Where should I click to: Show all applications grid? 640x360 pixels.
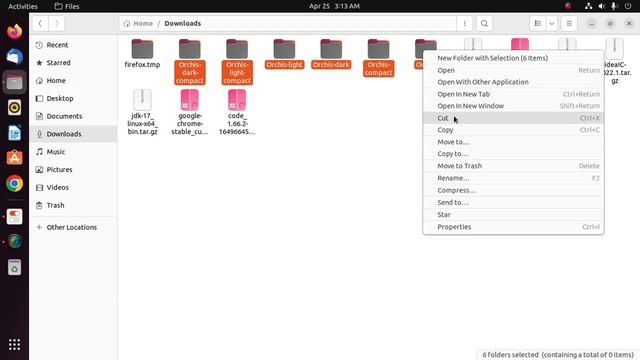tap(14, 344)
